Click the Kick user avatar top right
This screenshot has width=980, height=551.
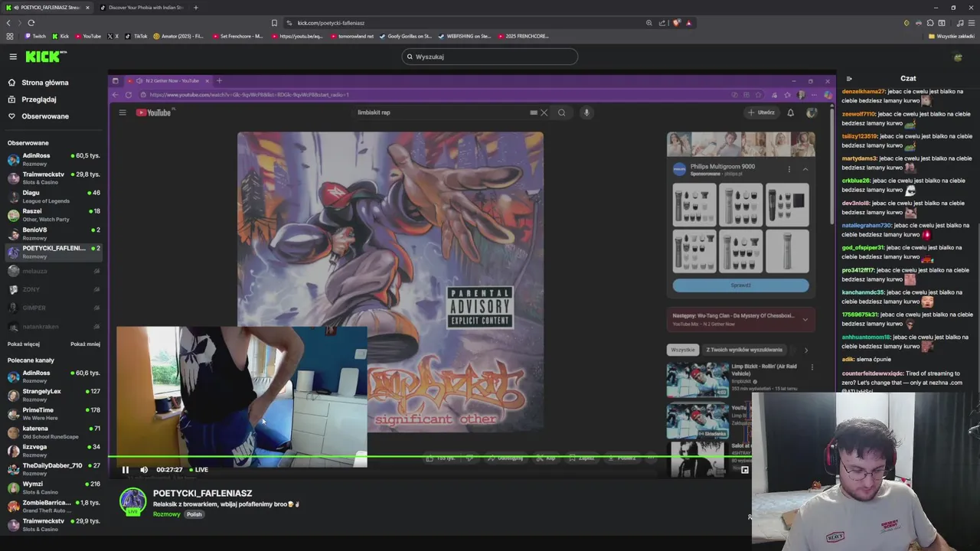pyautogui.click(x=958, y=57)
